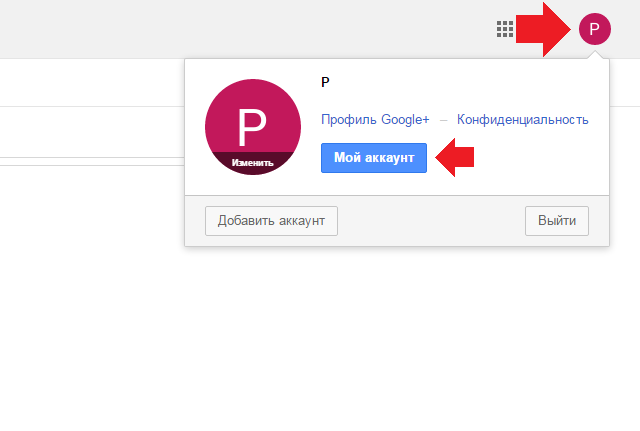Screen dimensions: 640x431
Task: Click the big red arrow beside header avatar
Action: click(x=543, y=29)
